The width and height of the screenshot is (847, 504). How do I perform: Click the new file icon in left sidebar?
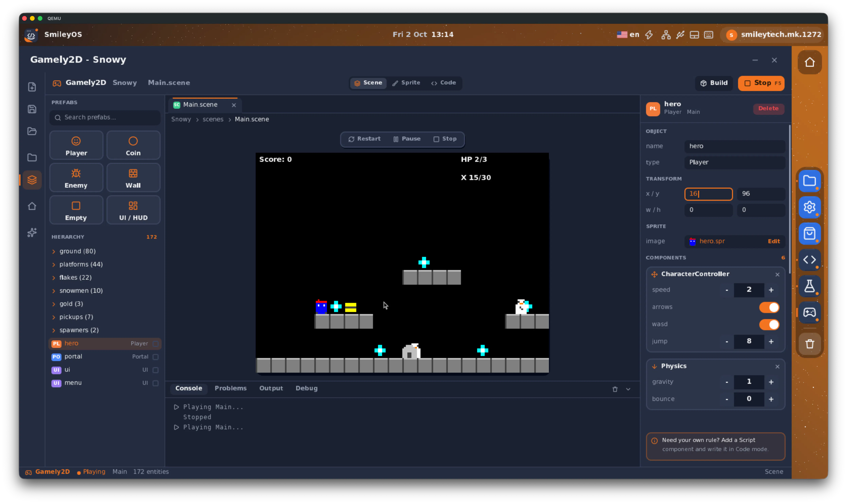click(x=32, y=87)
